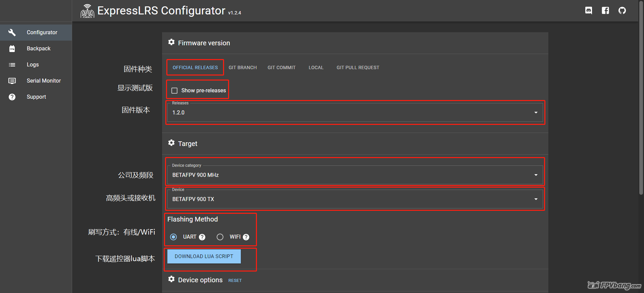
Task: Switch to the Official Releases tab
Action: pyautogui.click(x=195, y=67)
